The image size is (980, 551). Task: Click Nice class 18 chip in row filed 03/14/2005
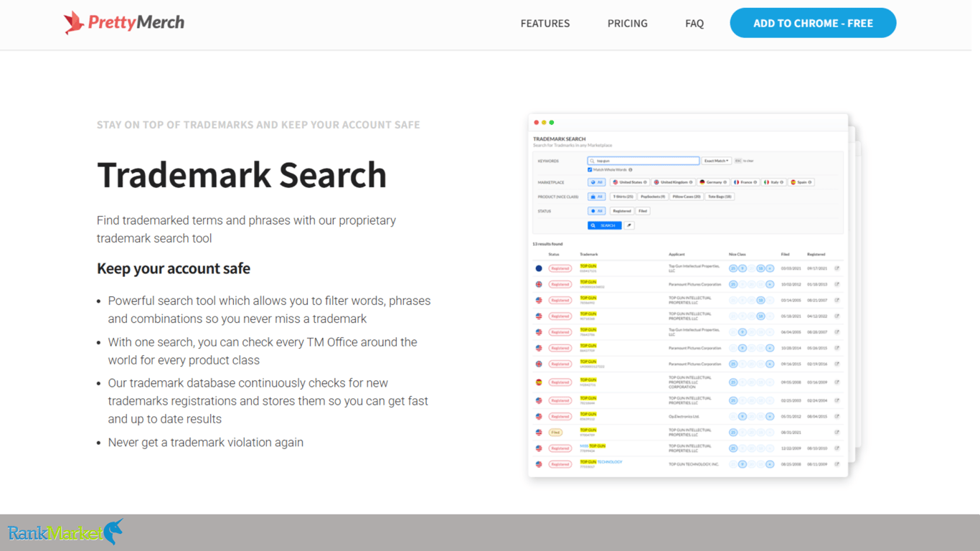point(760,300)
